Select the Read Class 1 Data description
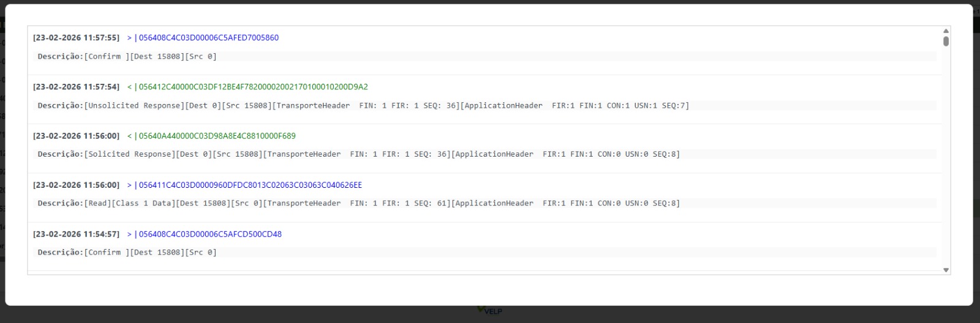Screen dimensions: 980x323 click(x=358, y=203)
